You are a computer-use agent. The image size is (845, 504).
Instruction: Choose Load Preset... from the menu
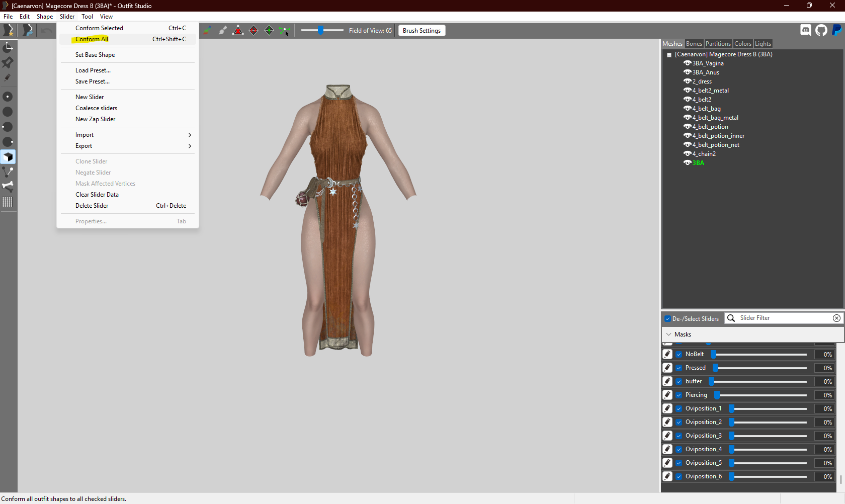[128, 70]
